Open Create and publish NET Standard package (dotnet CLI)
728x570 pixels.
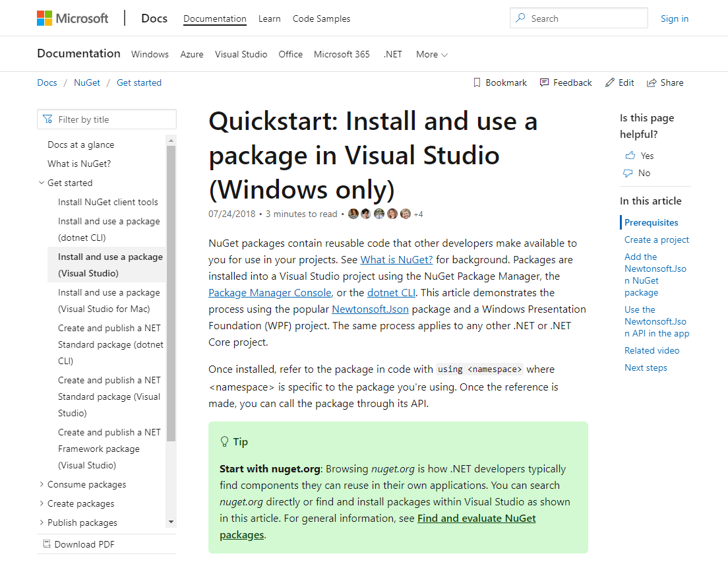[x=111, y=344]
